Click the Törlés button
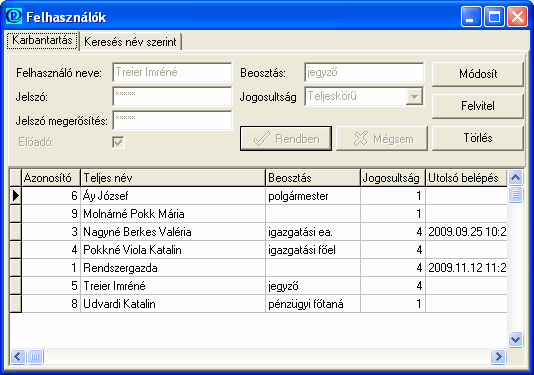Image resolution: width=534 pixels, height=375 pixels. [478, 138]
